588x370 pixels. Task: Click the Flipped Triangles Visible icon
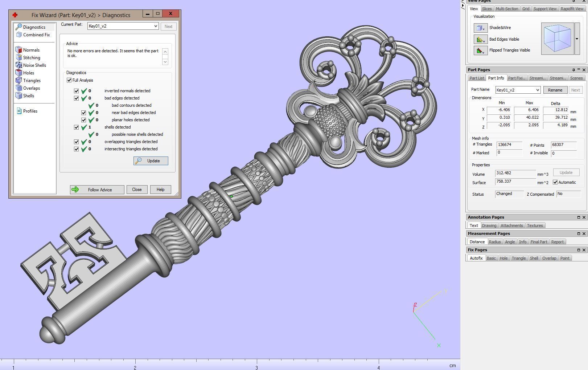tap(480, 50)
